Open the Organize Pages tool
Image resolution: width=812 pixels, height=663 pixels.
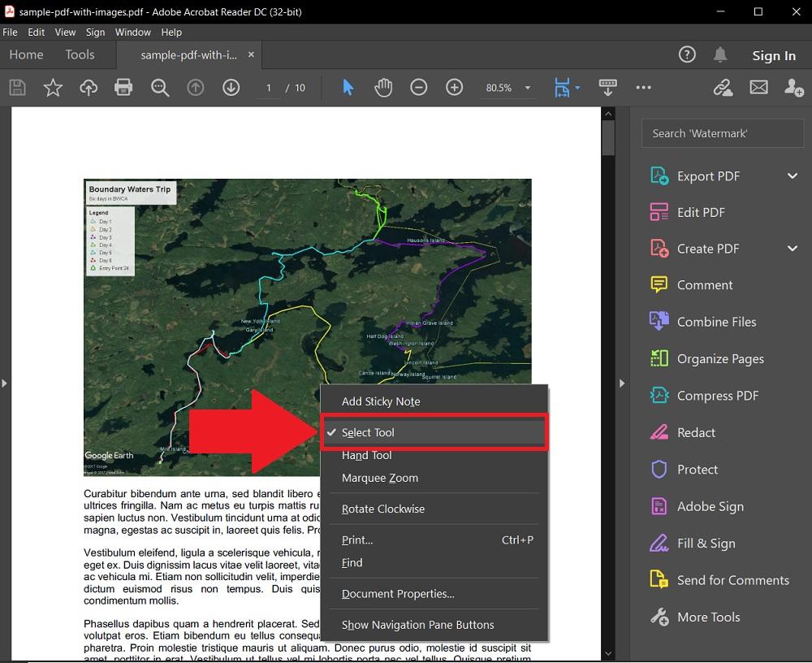click(707, 358)
